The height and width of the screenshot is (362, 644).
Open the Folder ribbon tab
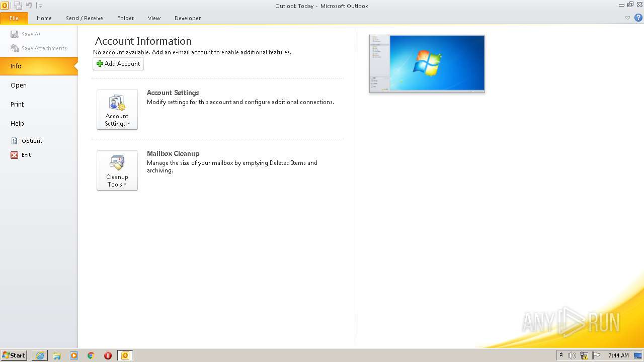[x=126, y=18]
